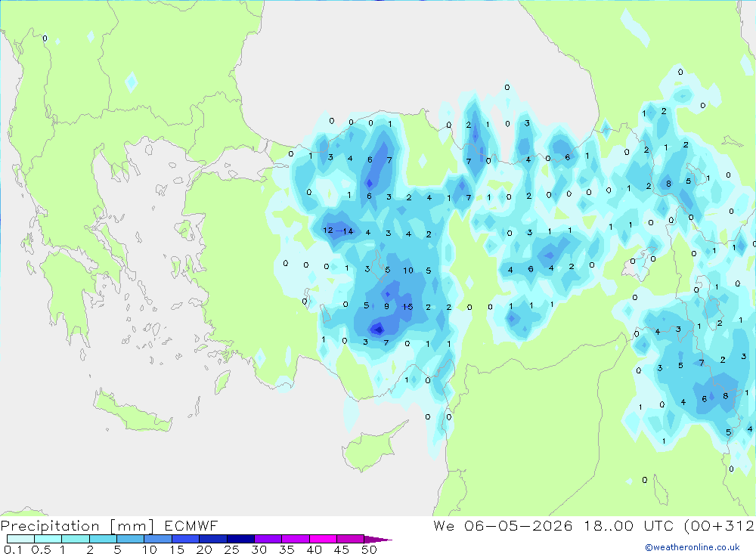Screen dimensions: 756x554
Task: Click the over-50 arrow tip of the legend
Action: pos(378,539)
